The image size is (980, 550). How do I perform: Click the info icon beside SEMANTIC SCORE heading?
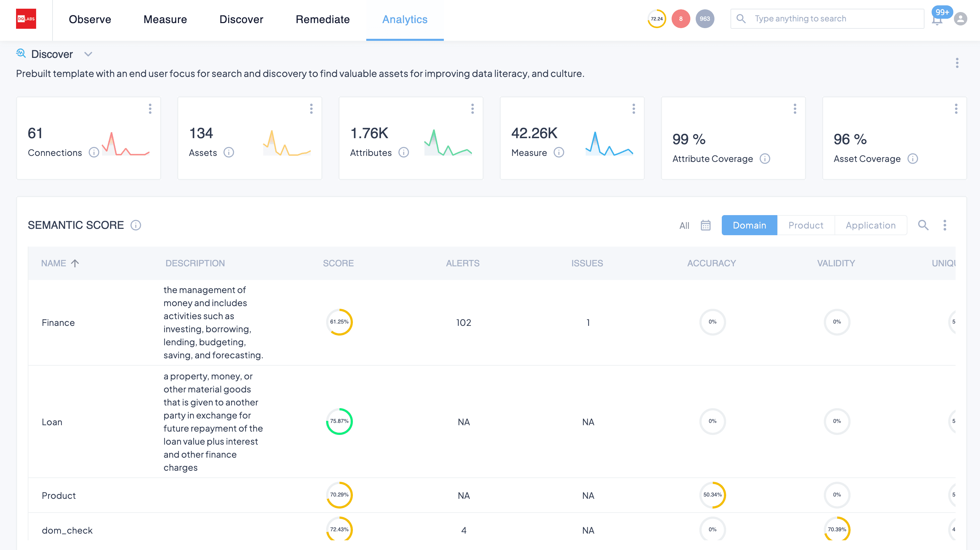click(136, 225)
